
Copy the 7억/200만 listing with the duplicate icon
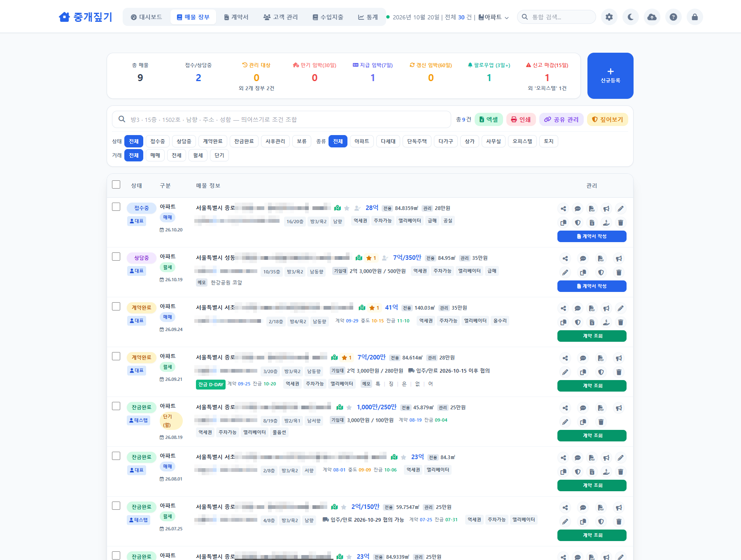[x=583, y=372]
